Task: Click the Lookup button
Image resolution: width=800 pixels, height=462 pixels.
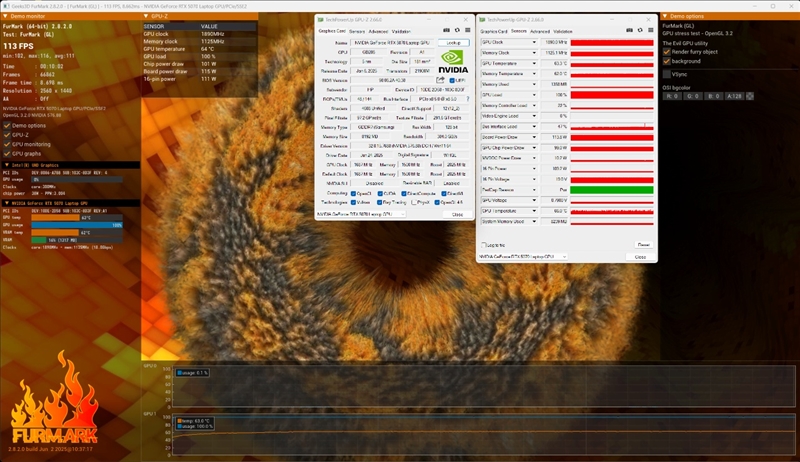Action: (452, 43)
